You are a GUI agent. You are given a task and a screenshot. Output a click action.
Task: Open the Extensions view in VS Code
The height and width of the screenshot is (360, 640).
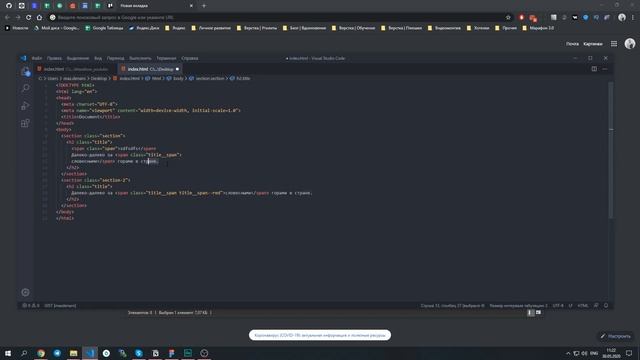coord(25,123)
